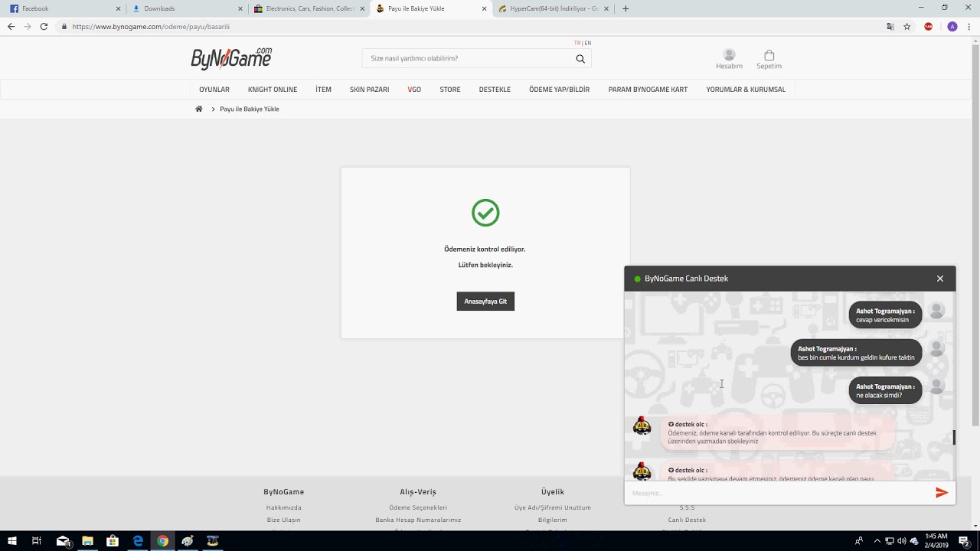Click the browser address bar URL
The height and width of the screenshot is (551, 980).
151,26
